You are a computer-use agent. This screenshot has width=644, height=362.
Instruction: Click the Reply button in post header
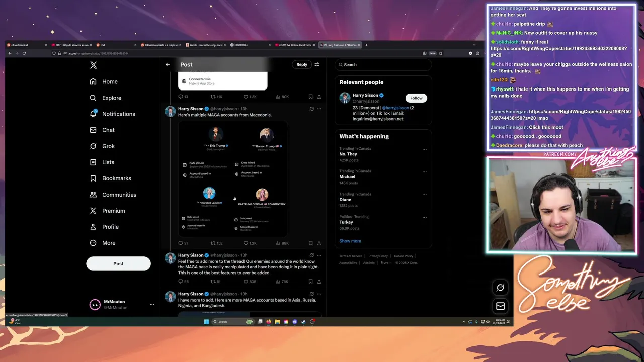click(302, 64)
